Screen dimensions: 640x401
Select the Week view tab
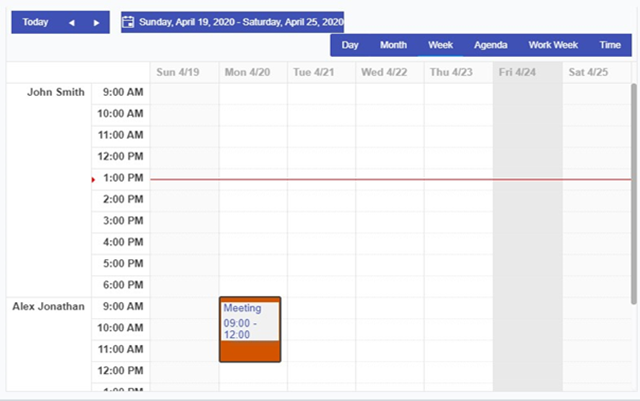pos(440,45)
